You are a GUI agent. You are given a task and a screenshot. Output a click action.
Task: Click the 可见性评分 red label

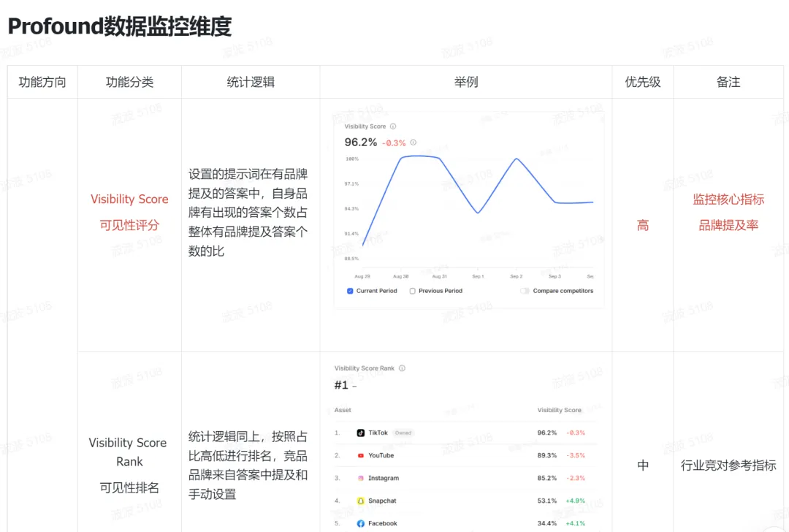click(129, 225)
